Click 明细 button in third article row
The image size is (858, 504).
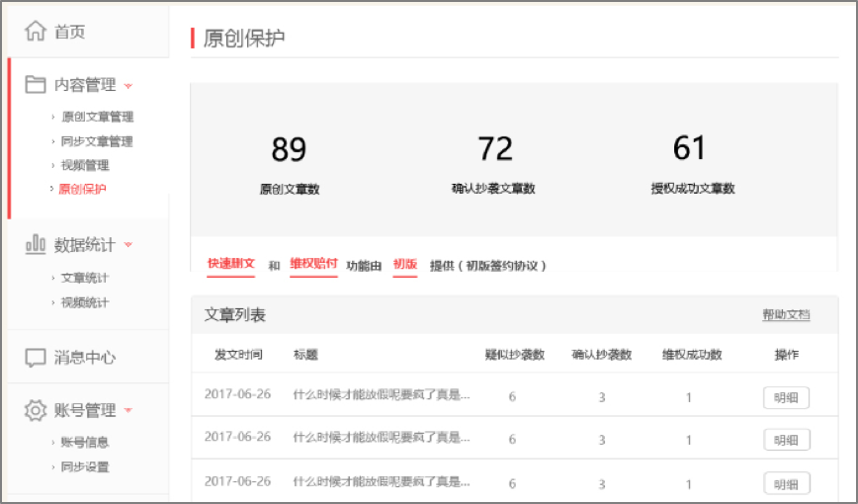tap(786, 483)
